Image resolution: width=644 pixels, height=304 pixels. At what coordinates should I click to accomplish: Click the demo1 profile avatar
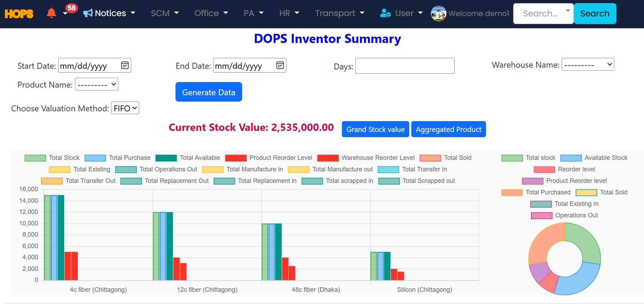click(438, 13)
